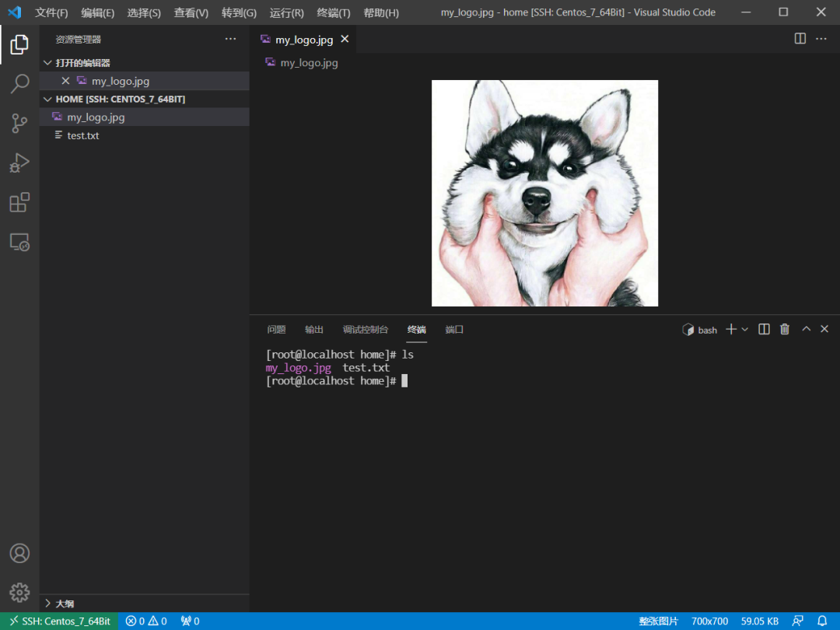Screen dimensions: 840x630
Task: Open editor more actions ellipsis
Action: pos(821,39)
